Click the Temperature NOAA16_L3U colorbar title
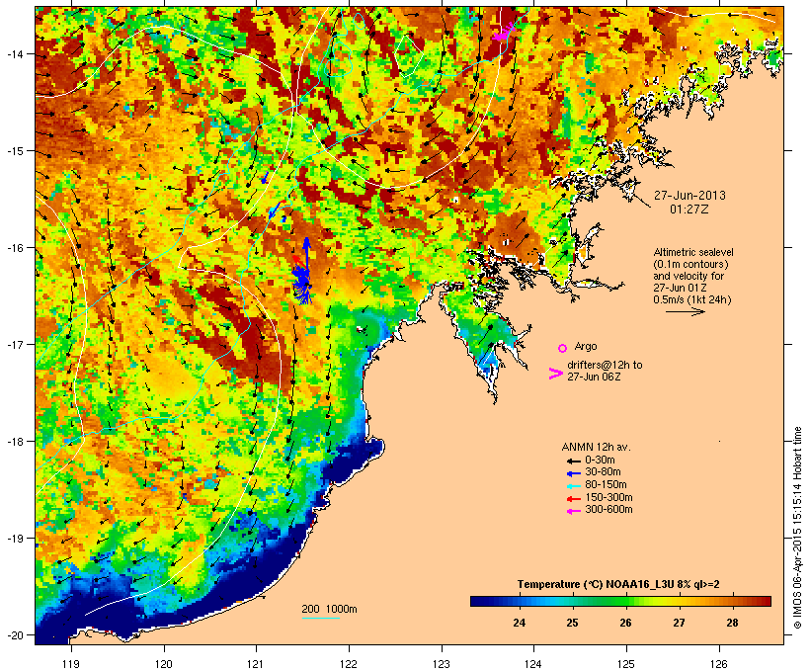Image resolution: width=810 pixels, height=672 pixels. pos(618,584)
